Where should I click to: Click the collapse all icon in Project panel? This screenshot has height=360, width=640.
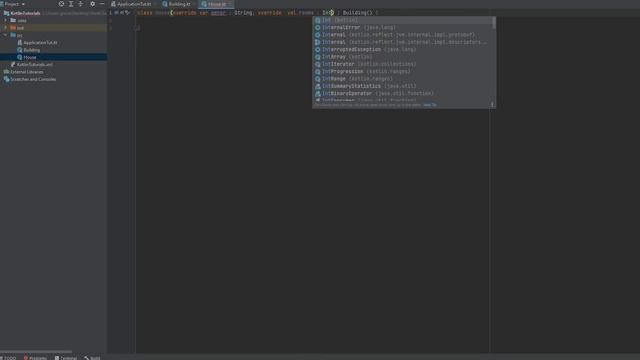tap(80, 4)
